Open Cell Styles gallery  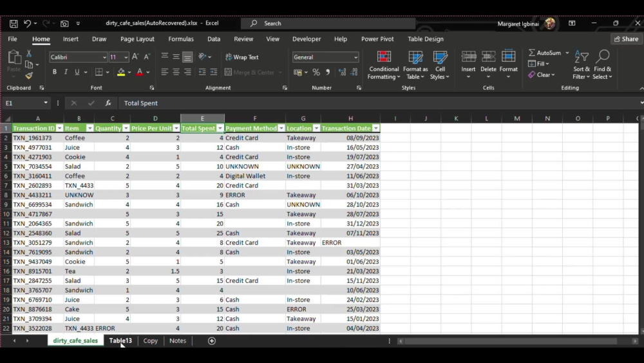tap(440, 65)
